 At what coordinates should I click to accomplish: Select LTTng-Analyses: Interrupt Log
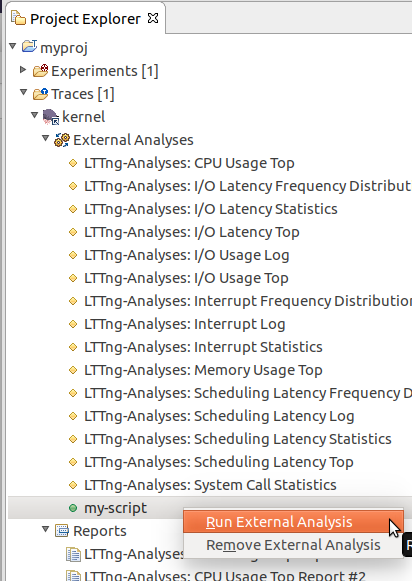[185, 324]
